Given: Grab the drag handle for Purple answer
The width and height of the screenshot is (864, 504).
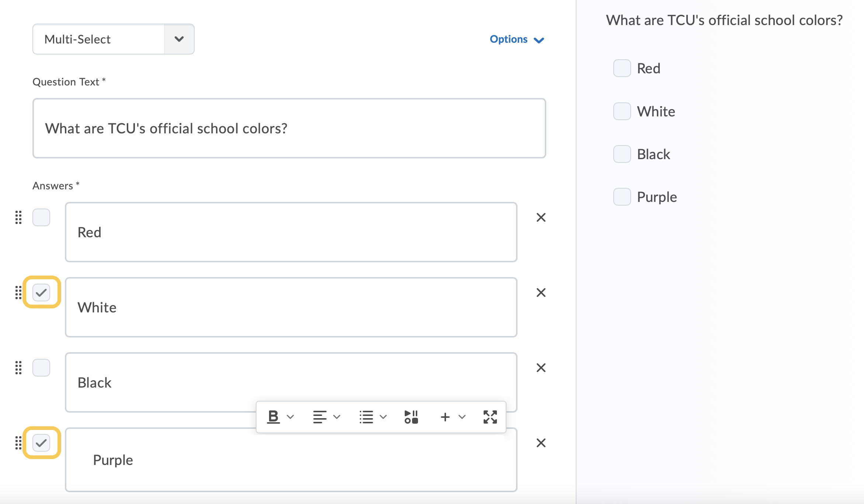Looking at the screenshot, I should (18, 443).
